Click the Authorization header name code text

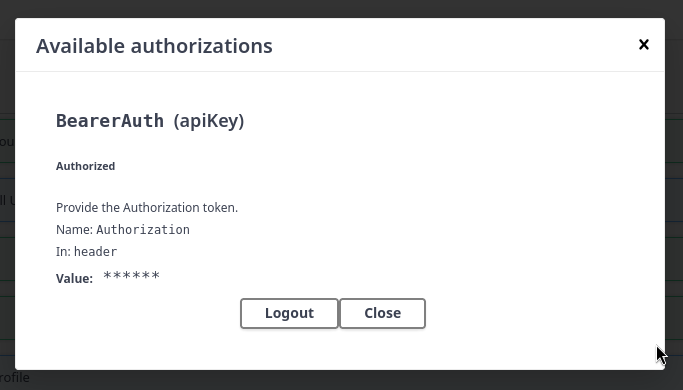point(143,230)
